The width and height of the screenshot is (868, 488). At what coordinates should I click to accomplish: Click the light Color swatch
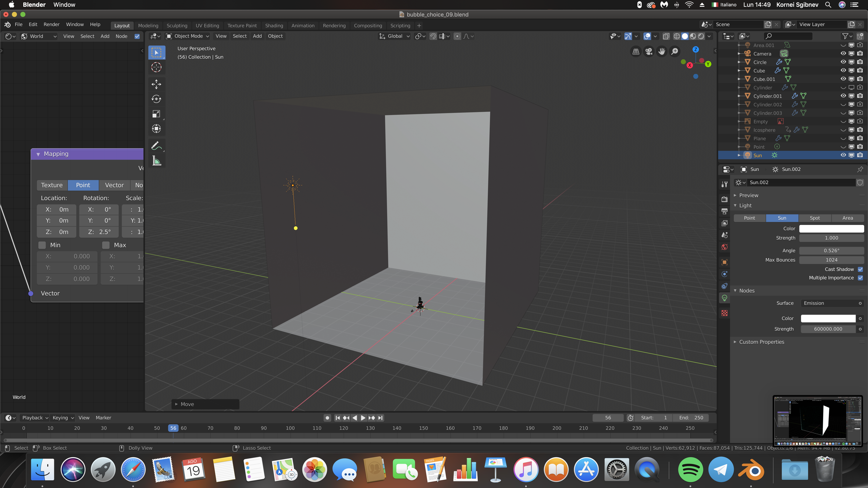pos(831,228)
